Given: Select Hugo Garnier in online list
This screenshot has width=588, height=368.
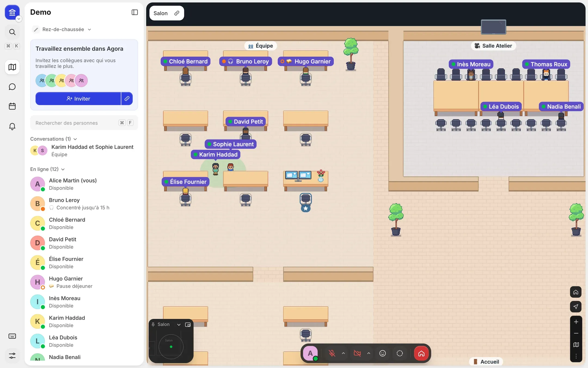Looking at the screenshot, I should (84, 282).
